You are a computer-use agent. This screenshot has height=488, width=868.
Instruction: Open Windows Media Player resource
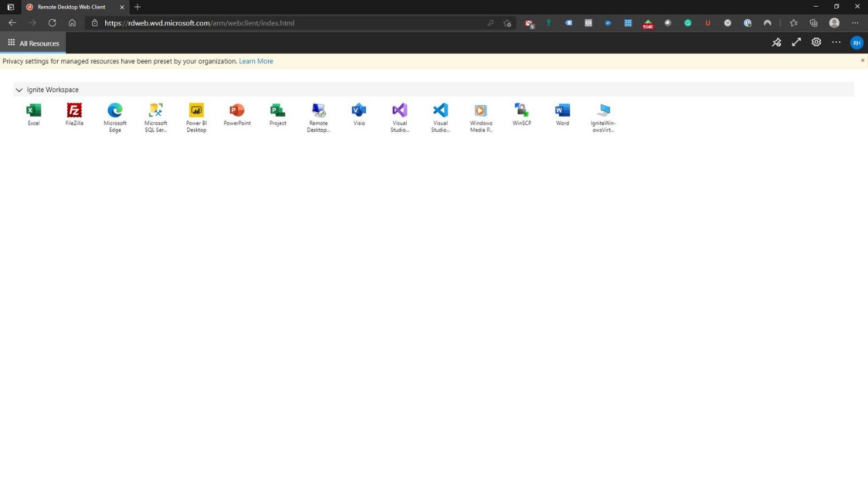481,117
